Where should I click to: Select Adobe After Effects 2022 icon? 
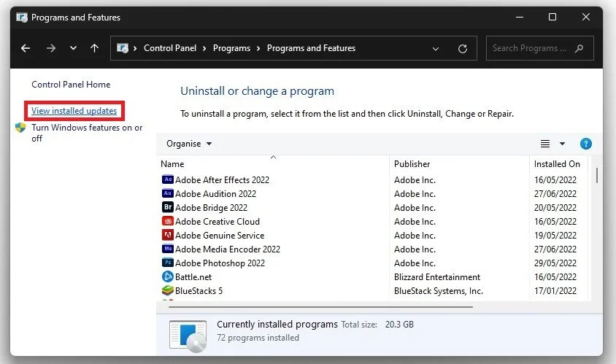click(168, 179)
